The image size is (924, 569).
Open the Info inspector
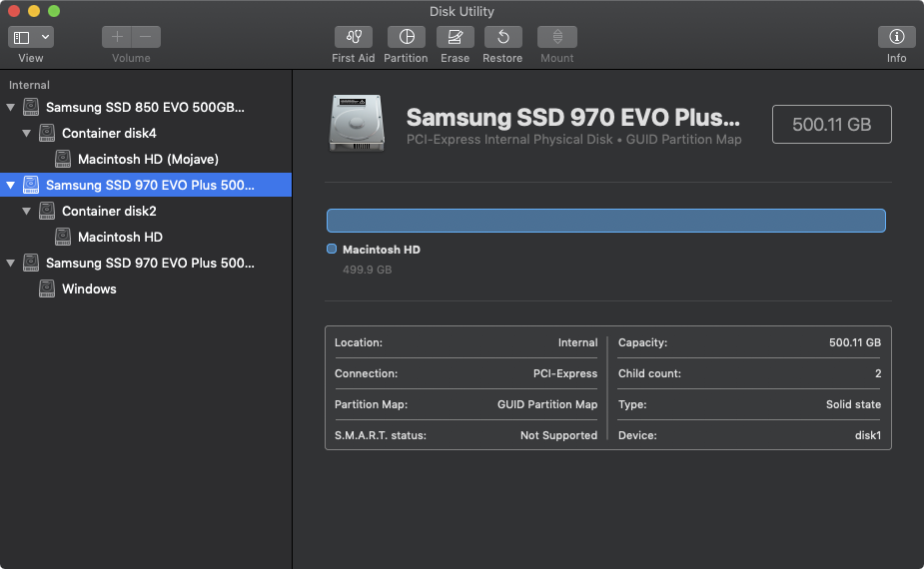click(x=896, y=37)
